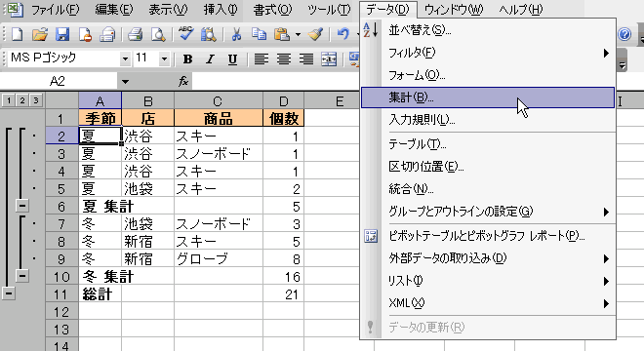Viewport: 644px width, 351px height.
Task: Expand the フィルタ submenu
Action: coord(488,53)
